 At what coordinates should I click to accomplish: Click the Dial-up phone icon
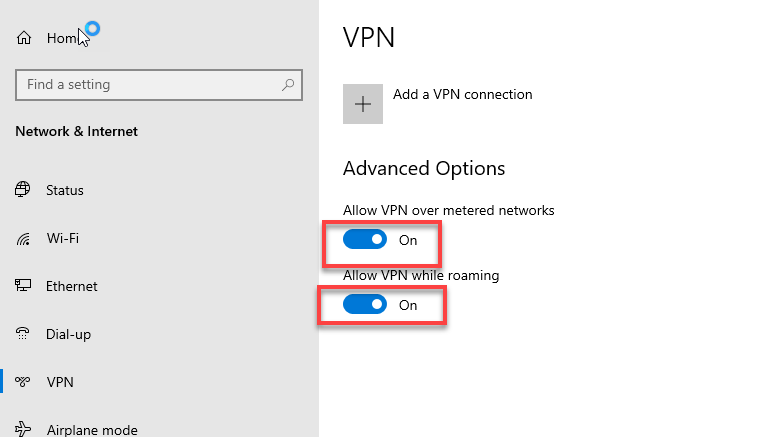[x=23, y=334]
